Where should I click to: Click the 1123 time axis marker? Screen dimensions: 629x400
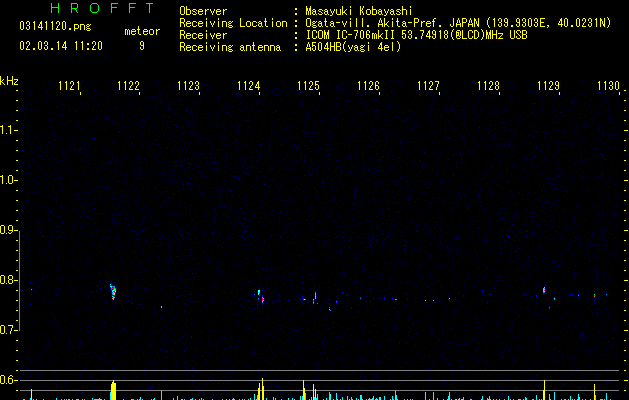(x=189, y=86)
